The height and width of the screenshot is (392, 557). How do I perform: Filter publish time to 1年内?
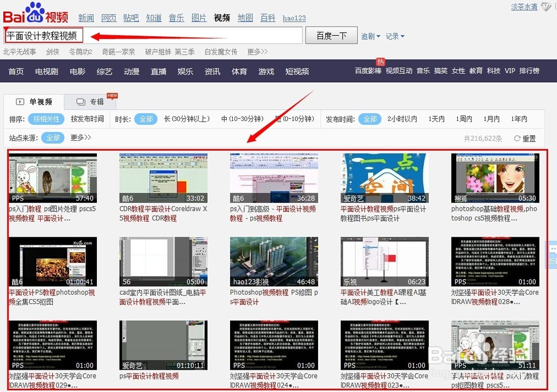(x=519, y=119)
